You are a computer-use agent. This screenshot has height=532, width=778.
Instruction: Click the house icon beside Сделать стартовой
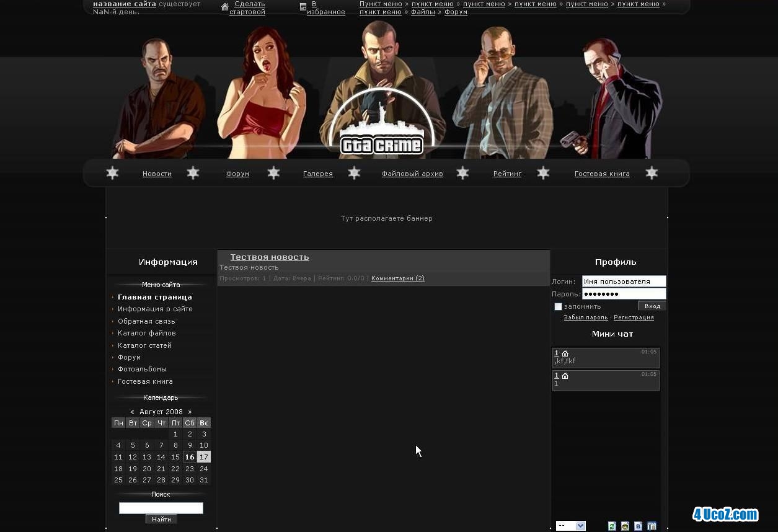[x=225, y=7]
